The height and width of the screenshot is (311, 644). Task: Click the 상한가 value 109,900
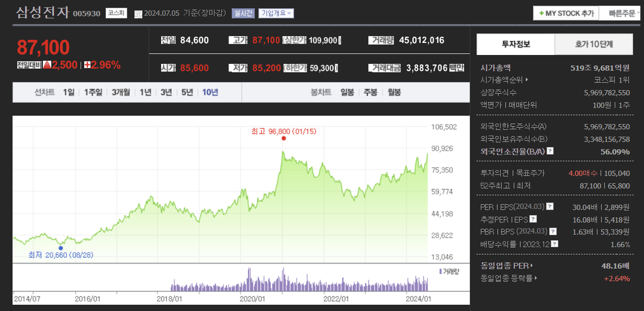pyautogui.click(x=324, y=40)
